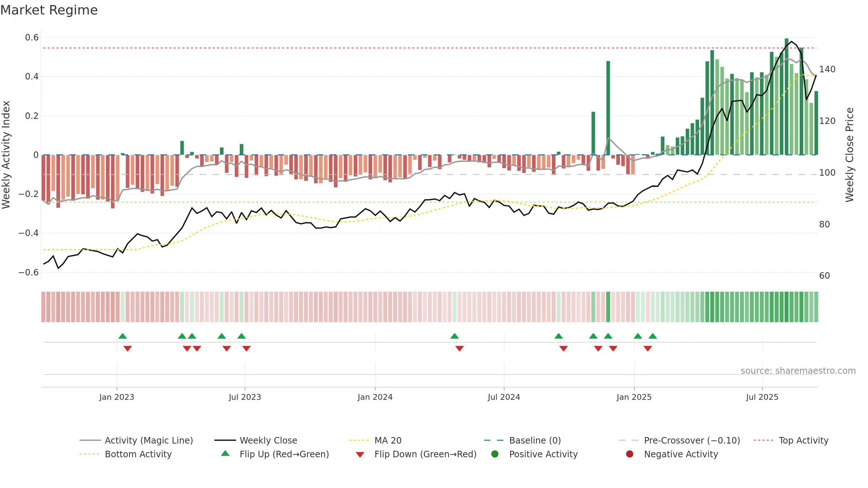
Task: Click the 120 price tick label
Action: coord(827,121)
